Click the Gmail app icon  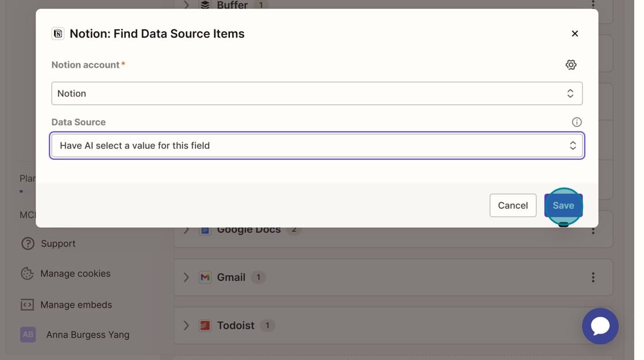point(205,277)
